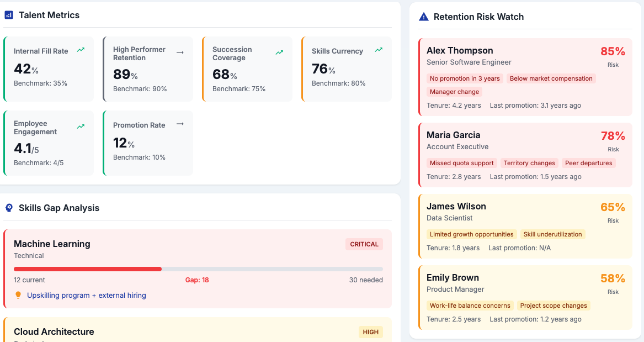Click the CRITICAL badge on Machine Learning
Screen dimensions: 644x342
tap(364, 244)
